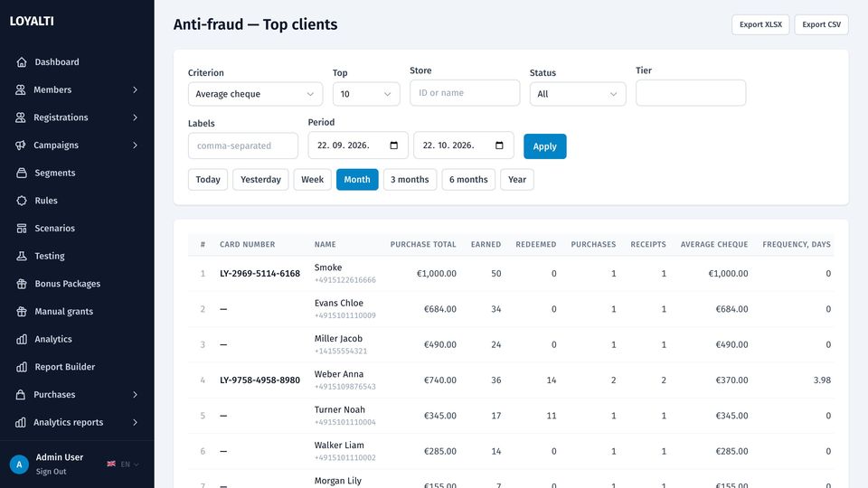The width and height of the screenshot is (868, 488).
Task: Click the Segments icon in sidebar
Action: [x=22, y=173]
